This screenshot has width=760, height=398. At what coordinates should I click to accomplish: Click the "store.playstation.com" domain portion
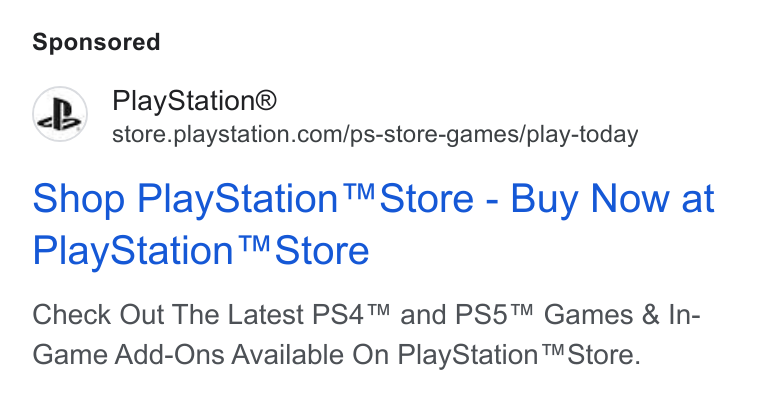228,134
